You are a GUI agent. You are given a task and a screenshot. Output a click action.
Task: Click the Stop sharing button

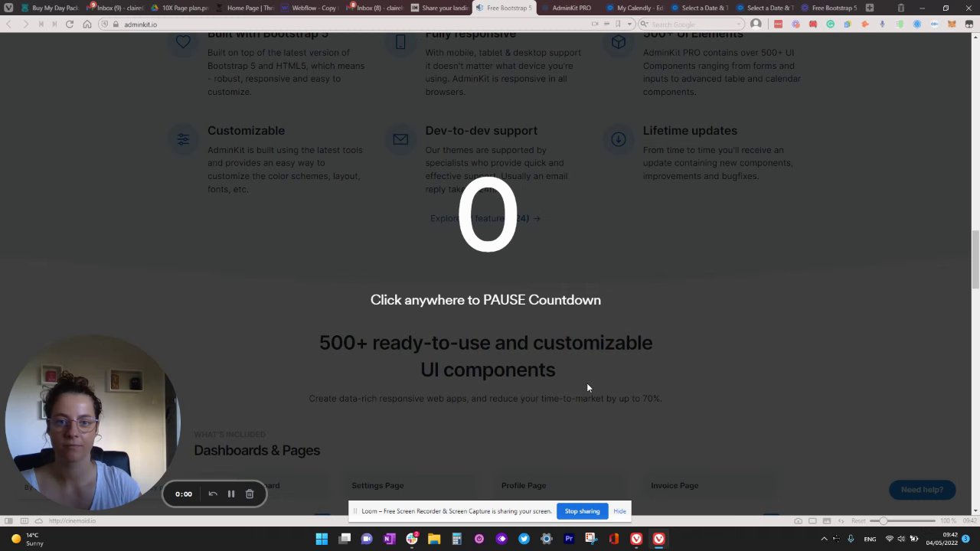[582, 511]
